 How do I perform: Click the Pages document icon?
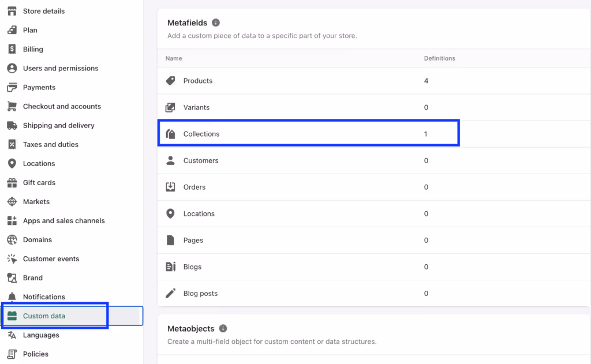tap(170, 240)
